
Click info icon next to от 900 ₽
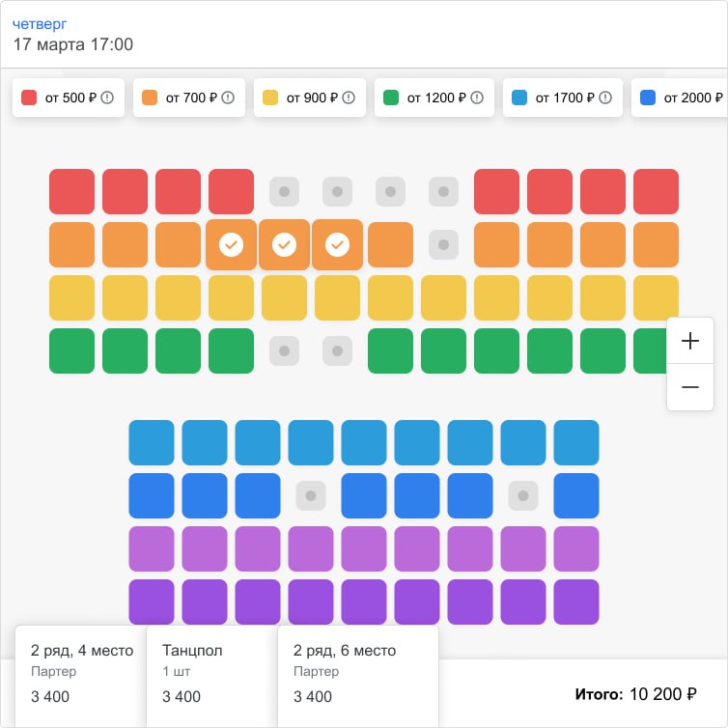point(349,98)
